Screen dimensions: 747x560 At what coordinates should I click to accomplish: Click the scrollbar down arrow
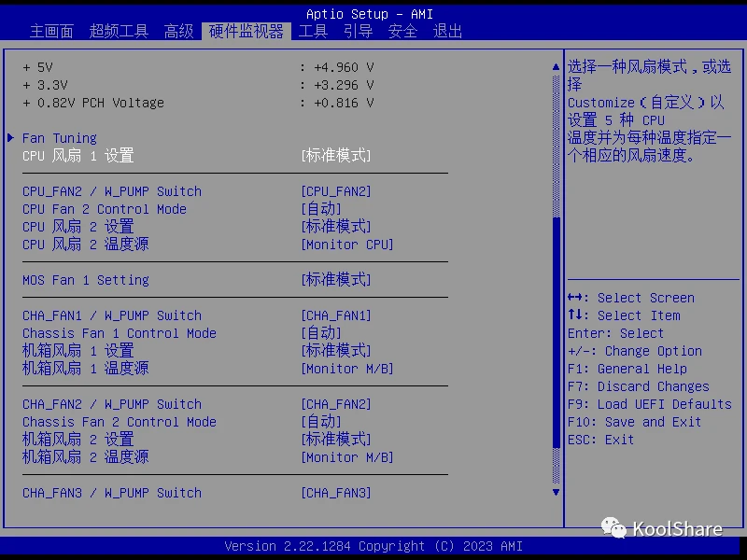point(556,492)
